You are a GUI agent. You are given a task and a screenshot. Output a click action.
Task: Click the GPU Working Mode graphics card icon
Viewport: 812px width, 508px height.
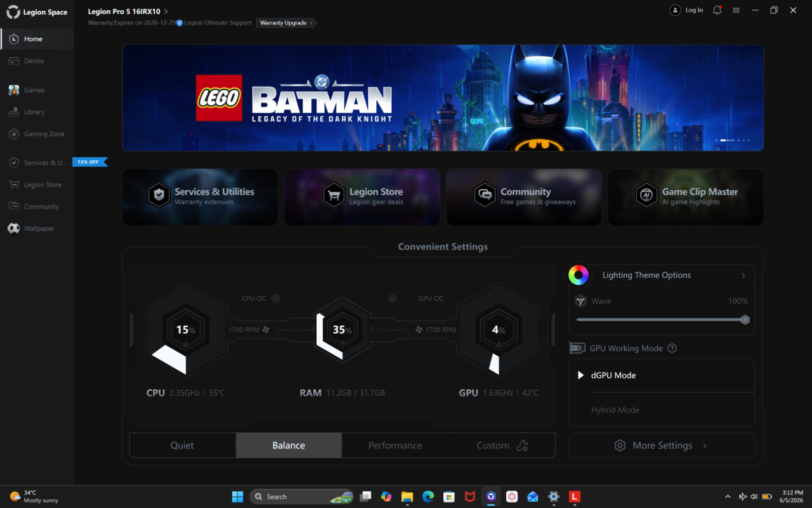pyautogui.click(x=577, y=348)
